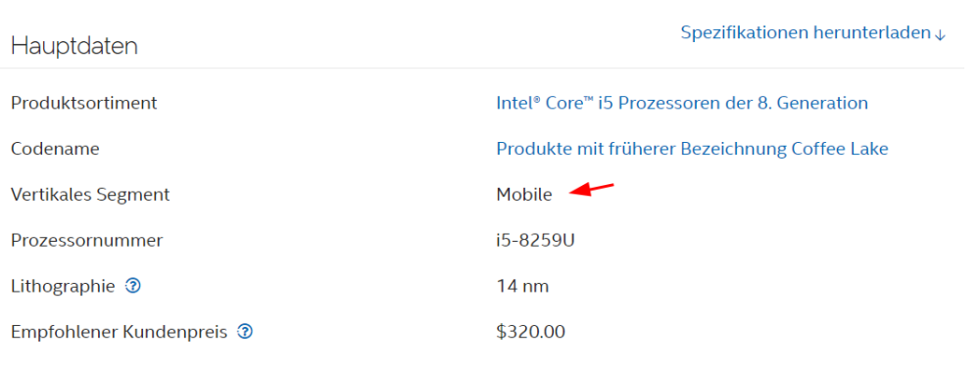The image size is (980, 369).
Task: Select the 14 nm lithography value
Action: [x=522, y=287]
